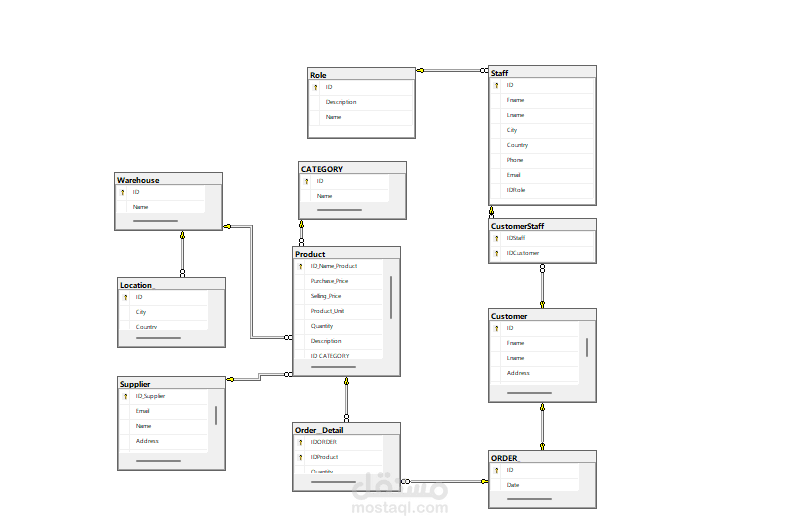Select the Description column in Role table

pyautogui.click(x=361, y=102)
